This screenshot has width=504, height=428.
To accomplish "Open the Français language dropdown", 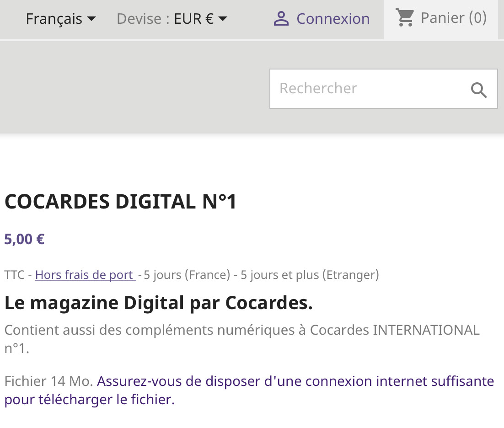I will [61, 19].
